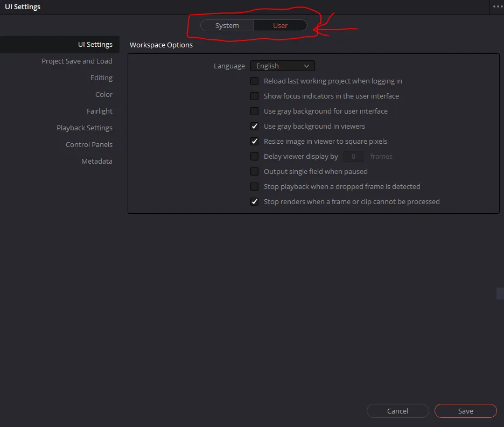504x427 pixels.
Task: Click Cancel to discard changes
Action: click(x=397, y=411)
